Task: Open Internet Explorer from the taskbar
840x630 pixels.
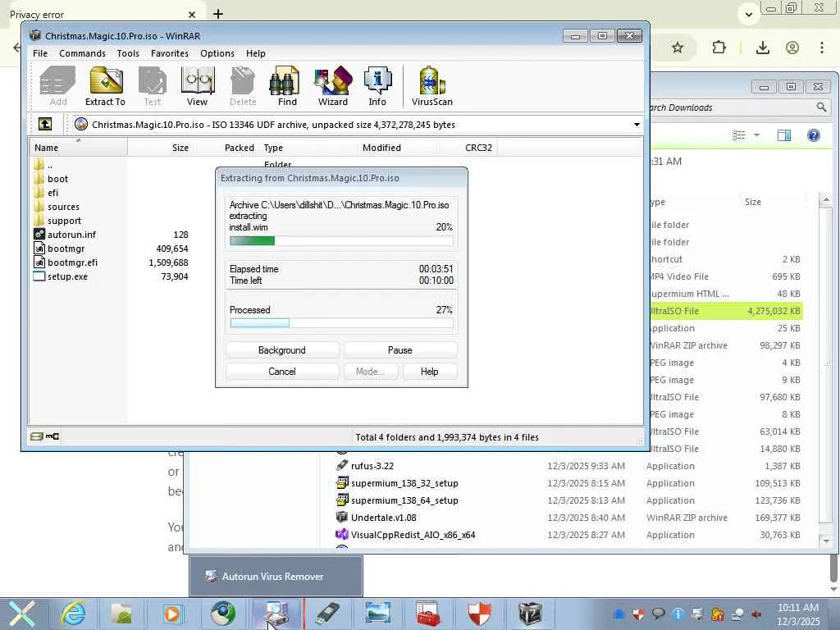Action: point(73,614)
